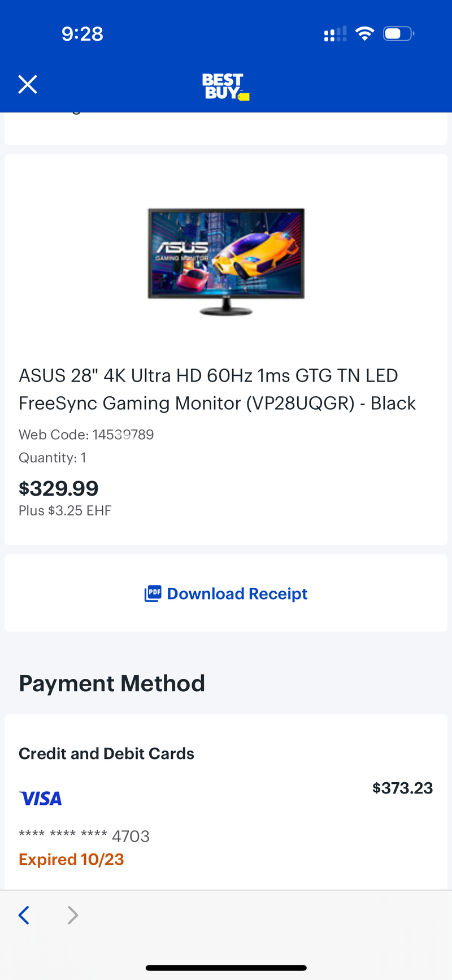
Task: Tap the Web Code 14539789 text
Action: coord(86,435)
